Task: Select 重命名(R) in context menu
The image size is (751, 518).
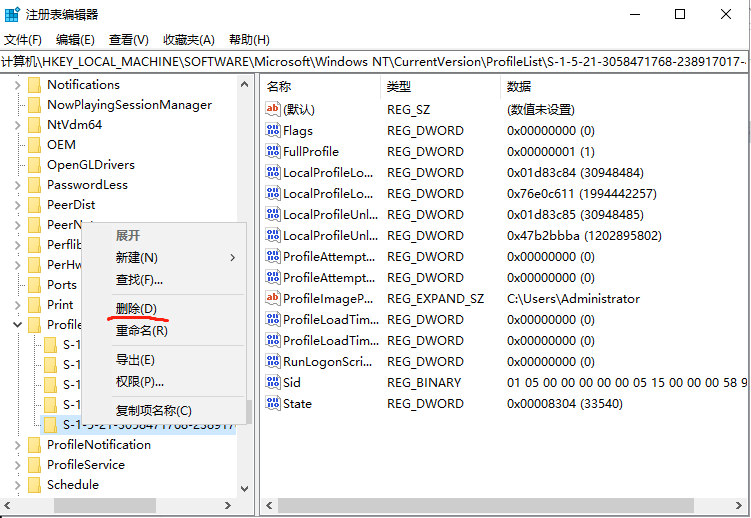Action: pyautogui.click(x=141, y=331)
